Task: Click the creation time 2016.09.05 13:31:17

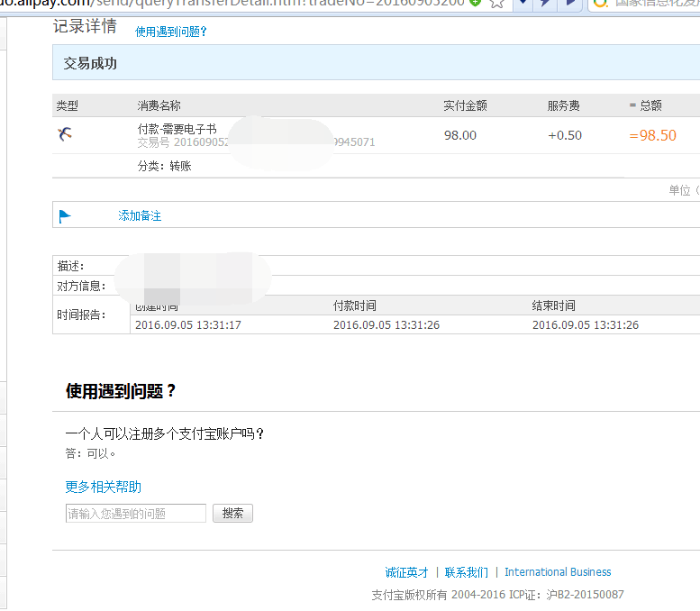Action: (x=188, y=324)
